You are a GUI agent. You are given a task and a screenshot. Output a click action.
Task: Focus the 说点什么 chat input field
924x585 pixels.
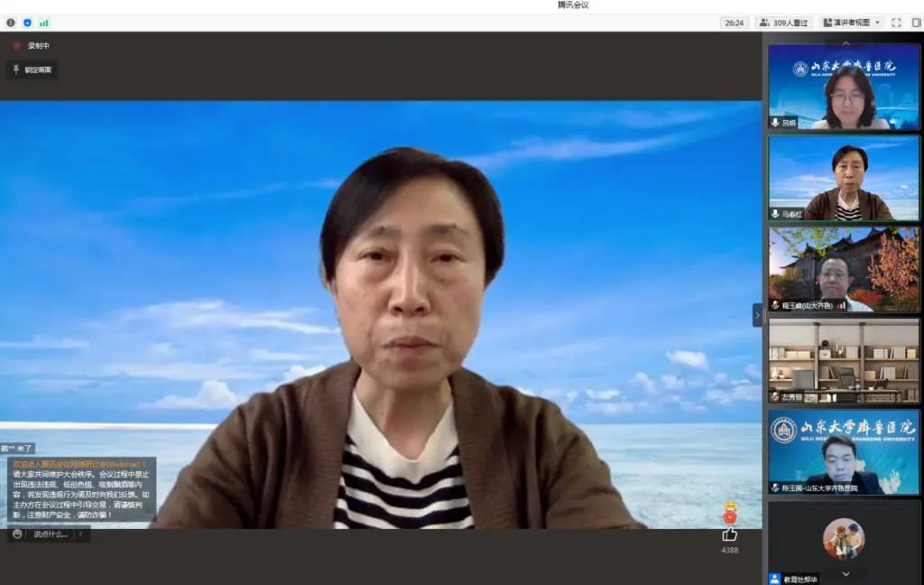click(x=51, y=534)
